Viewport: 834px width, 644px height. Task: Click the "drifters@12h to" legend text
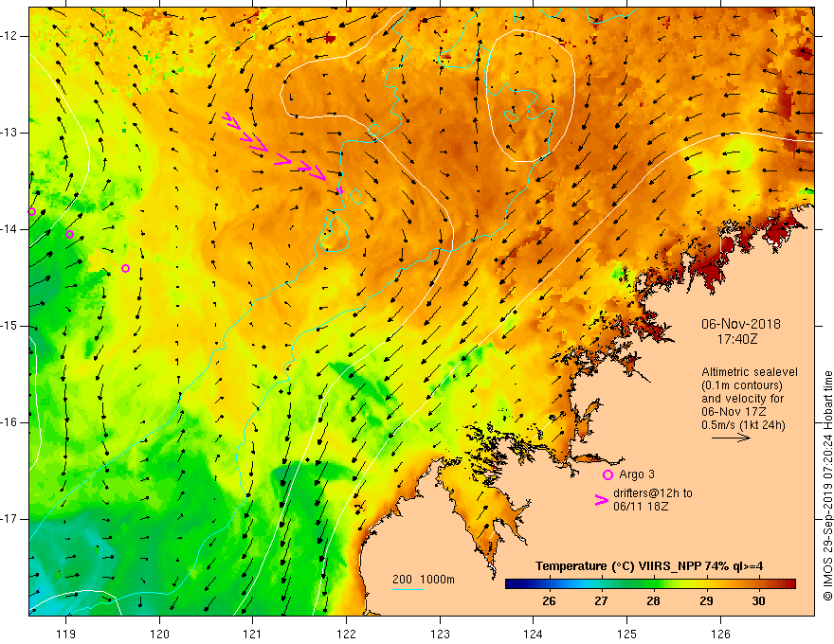[653, 493]
